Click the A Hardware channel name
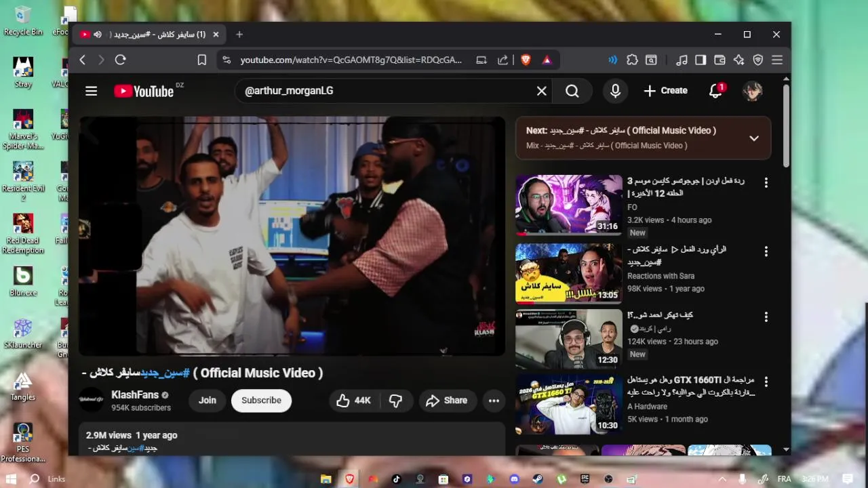Viewport: 868px width, 488px height. 647,407
